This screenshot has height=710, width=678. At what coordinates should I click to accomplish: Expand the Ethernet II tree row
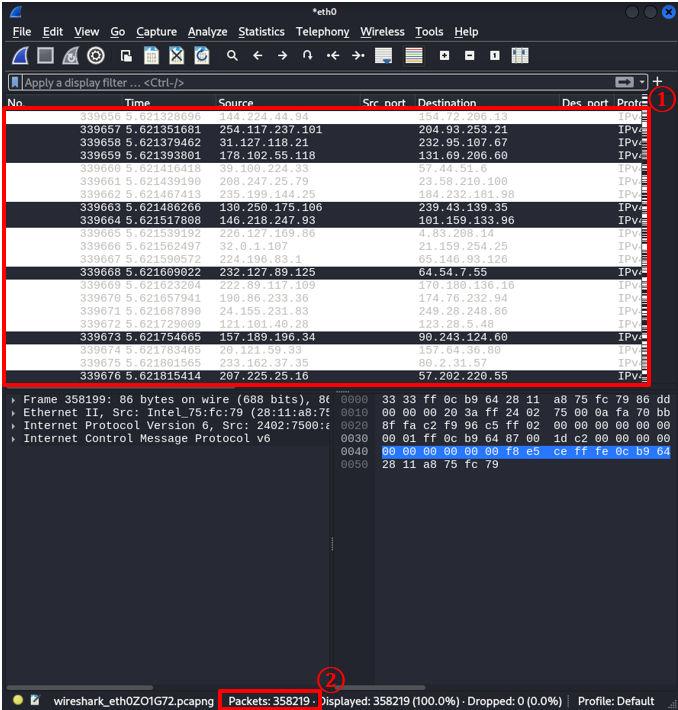[13, 412]
